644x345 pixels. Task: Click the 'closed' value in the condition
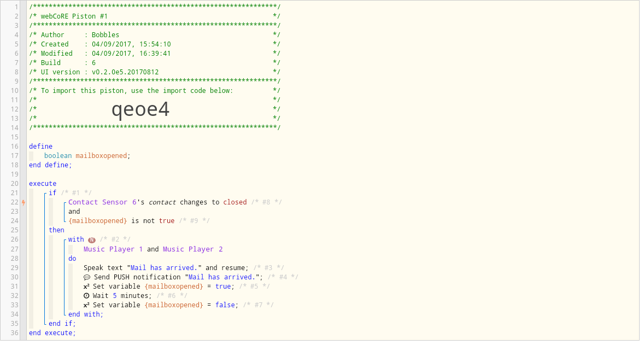(235, 202)
